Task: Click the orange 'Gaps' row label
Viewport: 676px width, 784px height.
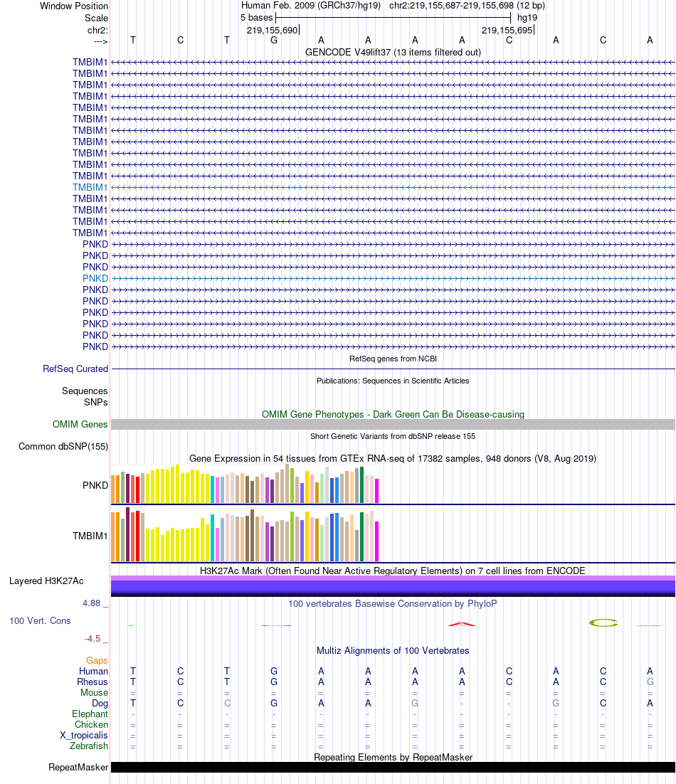Action: pos(97,661)
